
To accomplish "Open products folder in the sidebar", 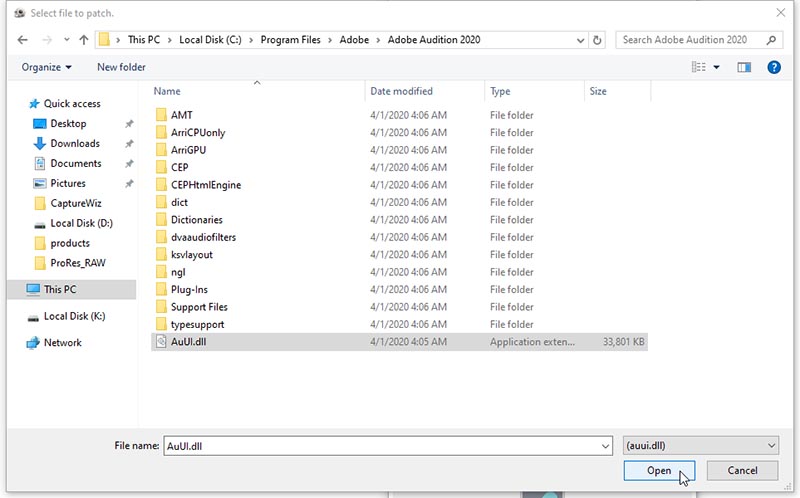I will click(x=62, y=243).
